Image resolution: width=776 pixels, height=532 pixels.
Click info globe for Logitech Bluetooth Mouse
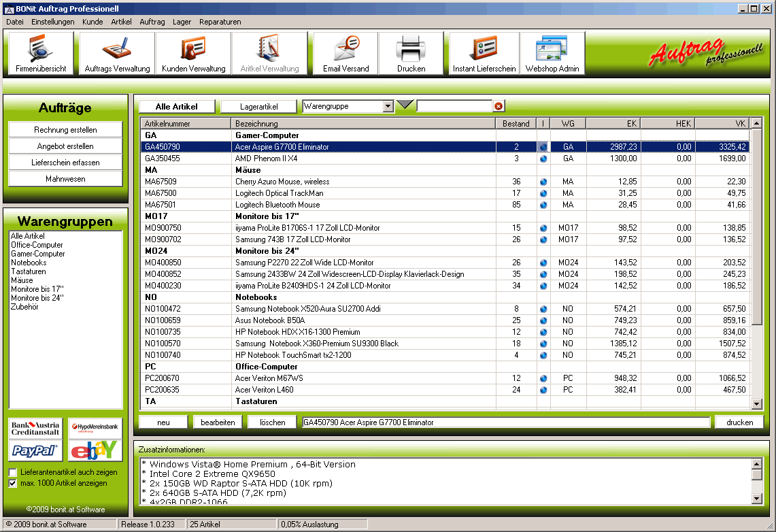(543, 205)
